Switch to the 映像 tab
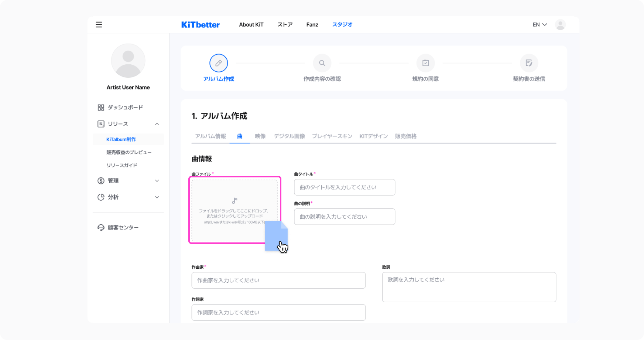 coord(260,136)
